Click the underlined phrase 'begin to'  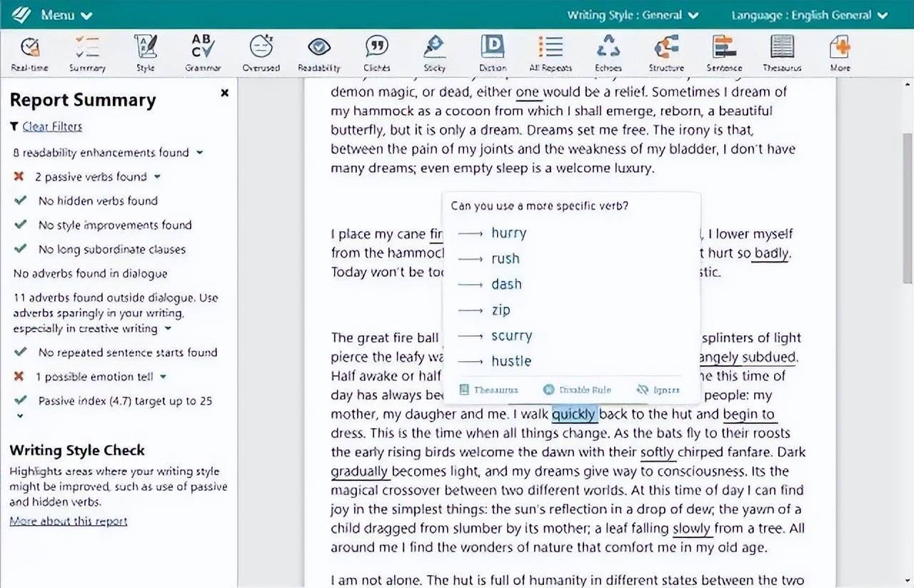tap(749, 414)
